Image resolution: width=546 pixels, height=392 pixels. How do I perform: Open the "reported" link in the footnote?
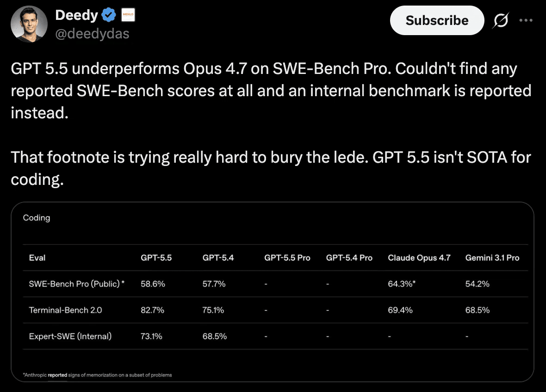(57, 375)
